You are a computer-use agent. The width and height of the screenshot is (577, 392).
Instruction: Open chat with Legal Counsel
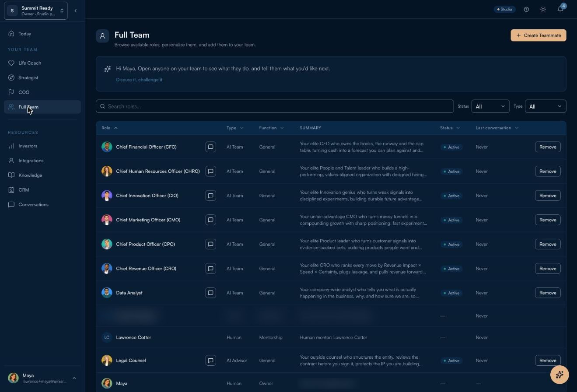[x=210, y=360]
